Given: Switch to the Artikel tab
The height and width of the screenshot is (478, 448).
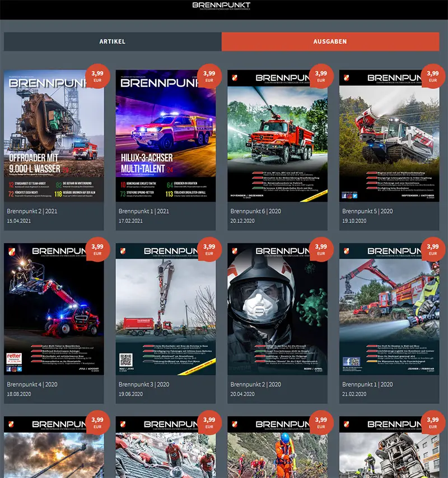Looking at the screenshot, I should click(112, 41).
